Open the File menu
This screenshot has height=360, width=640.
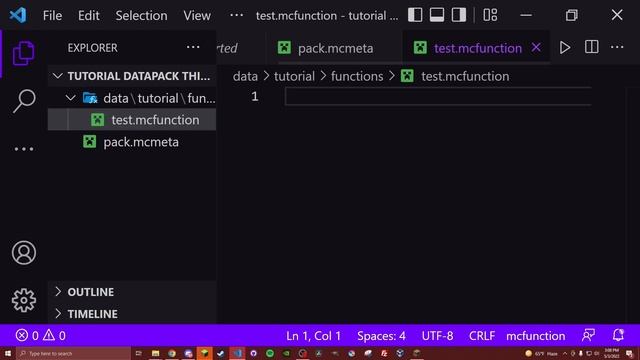[x=52, y=16]
